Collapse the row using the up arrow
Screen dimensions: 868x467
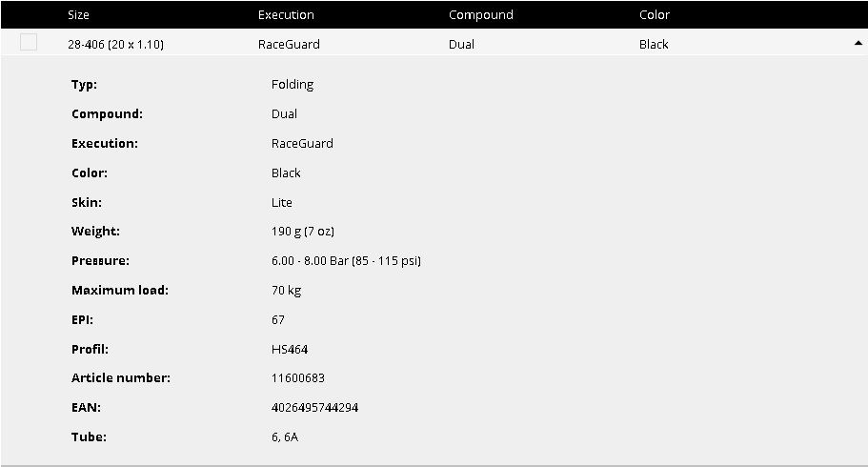(x=858, y=43)
